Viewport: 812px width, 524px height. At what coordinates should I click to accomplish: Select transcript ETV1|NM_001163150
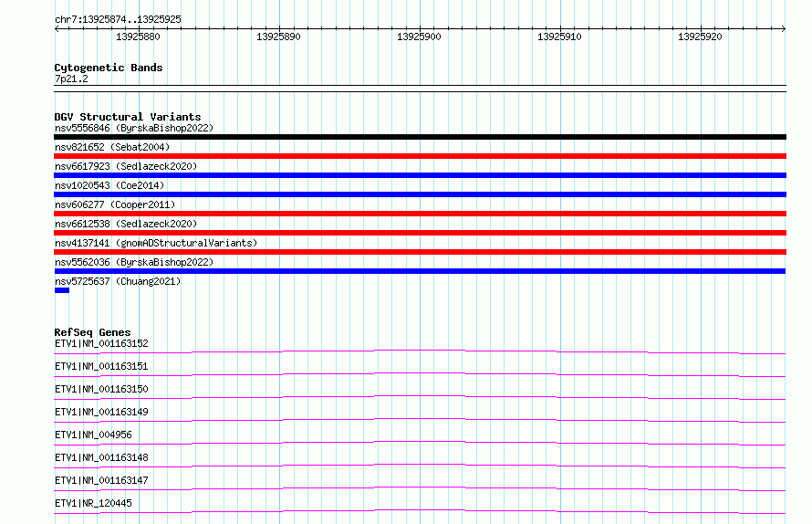(x=101, y=389)
